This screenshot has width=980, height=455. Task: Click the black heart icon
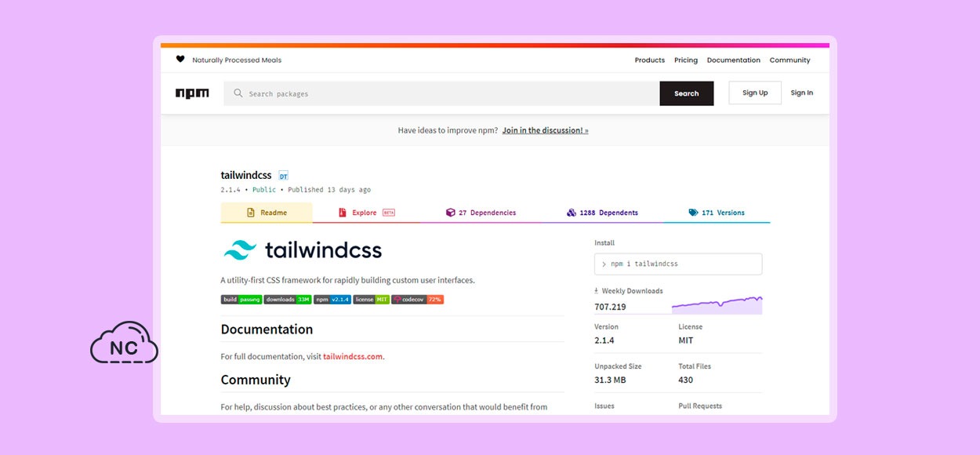pyautogui.click(x=180, y=60)
